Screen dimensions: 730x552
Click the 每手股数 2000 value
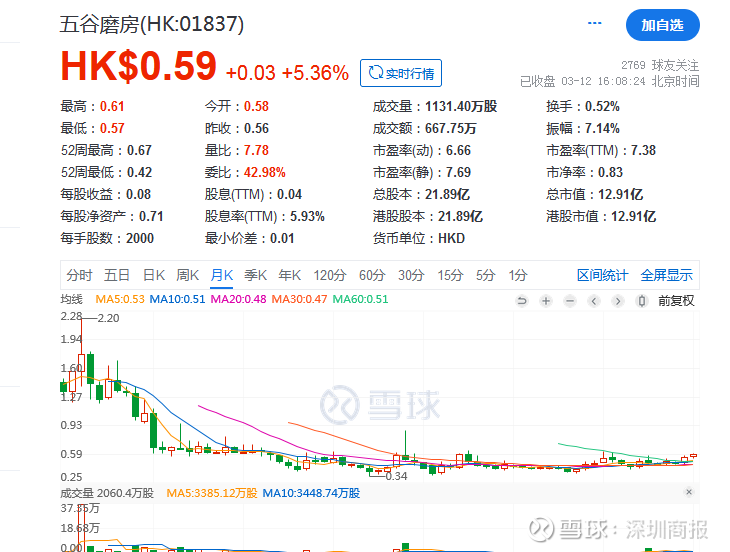point(140,239)
